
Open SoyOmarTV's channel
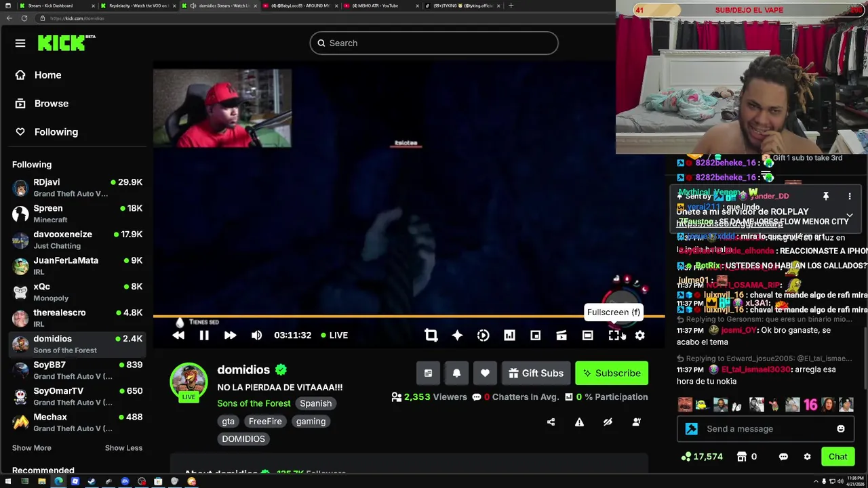(x=77, y=396)
